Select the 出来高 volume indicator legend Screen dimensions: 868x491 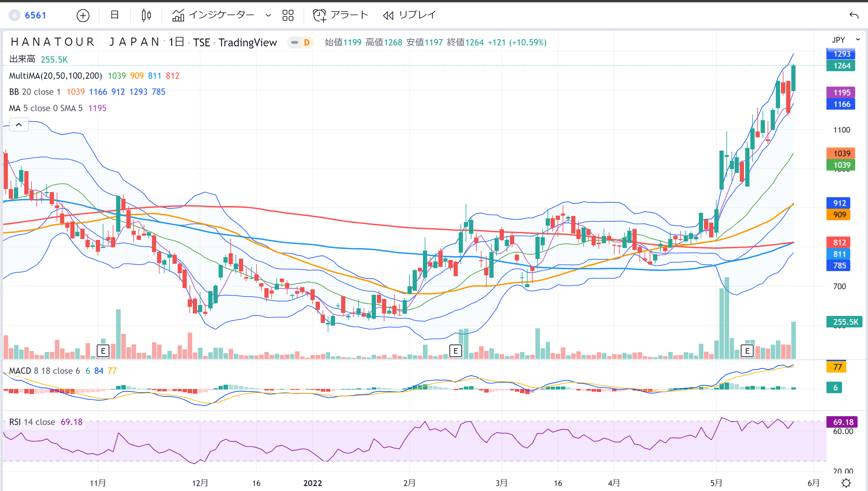pyautogui.click(x=22, y=59)
